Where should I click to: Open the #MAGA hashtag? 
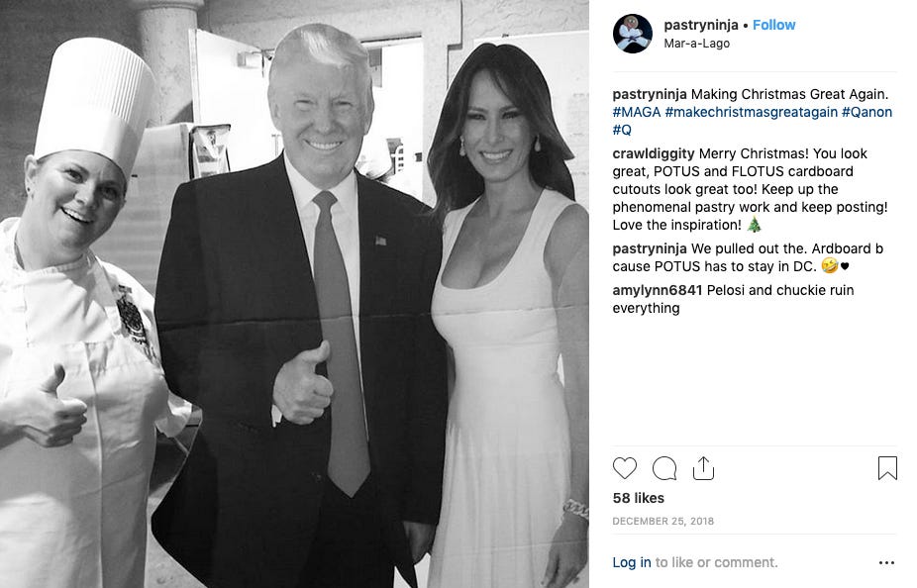(x=637, y=112)
